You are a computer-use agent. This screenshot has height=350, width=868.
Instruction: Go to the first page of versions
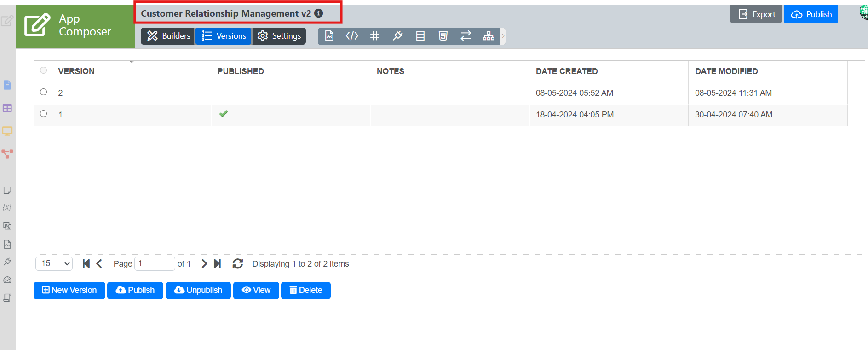86,263
